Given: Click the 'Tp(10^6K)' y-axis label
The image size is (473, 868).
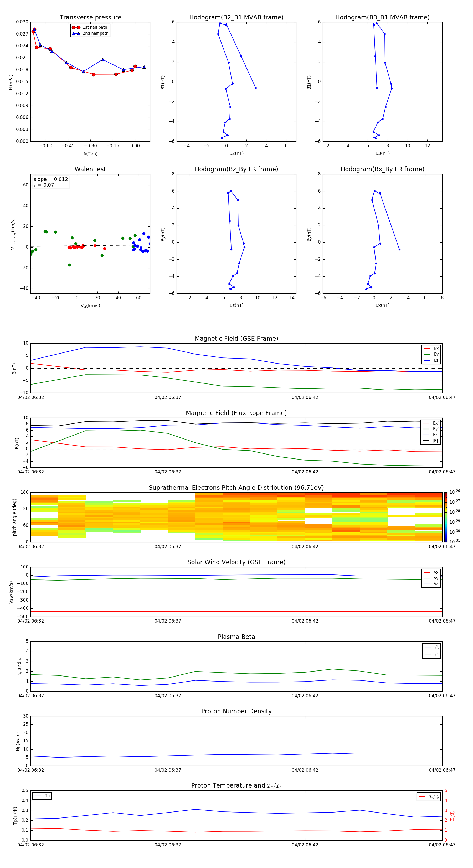Looking at the screenshot, I should coord(15,816).
